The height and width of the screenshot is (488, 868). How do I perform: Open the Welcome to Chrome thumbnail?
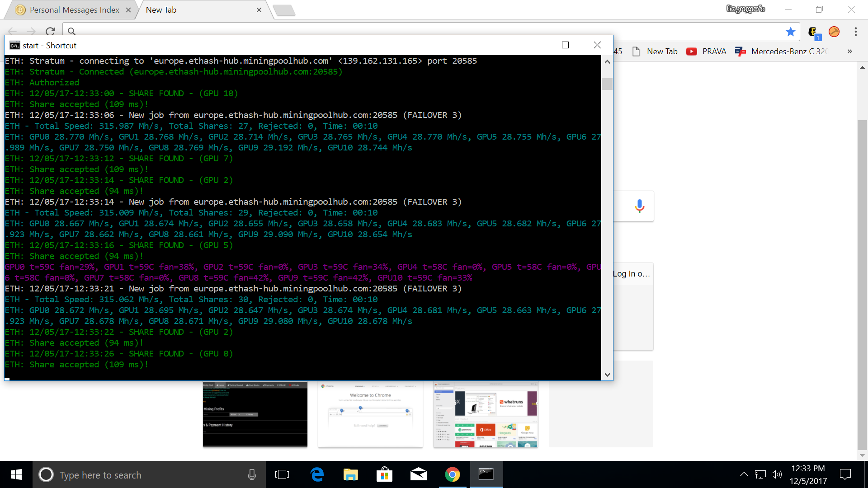point(370,415)
